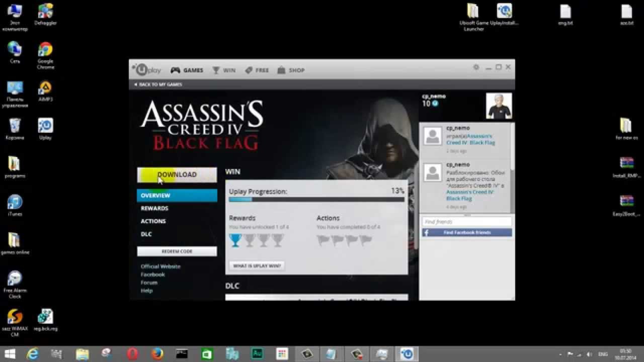Image resolution: width=644 pixels, height=362 pixels.
Task: Click the unlocked blue trophy reward
Action: tap(235, 240)
